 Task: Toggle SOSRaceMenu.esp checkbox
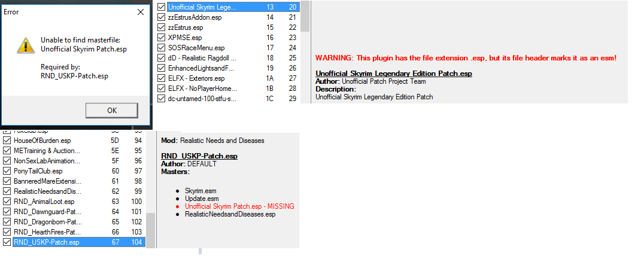[x=162, y=48]
